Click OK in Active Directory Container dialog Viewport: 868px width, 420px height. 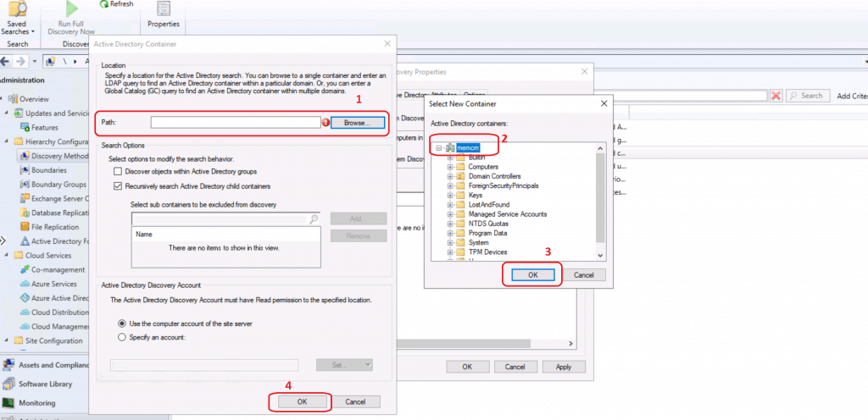[x=302, y=401]
